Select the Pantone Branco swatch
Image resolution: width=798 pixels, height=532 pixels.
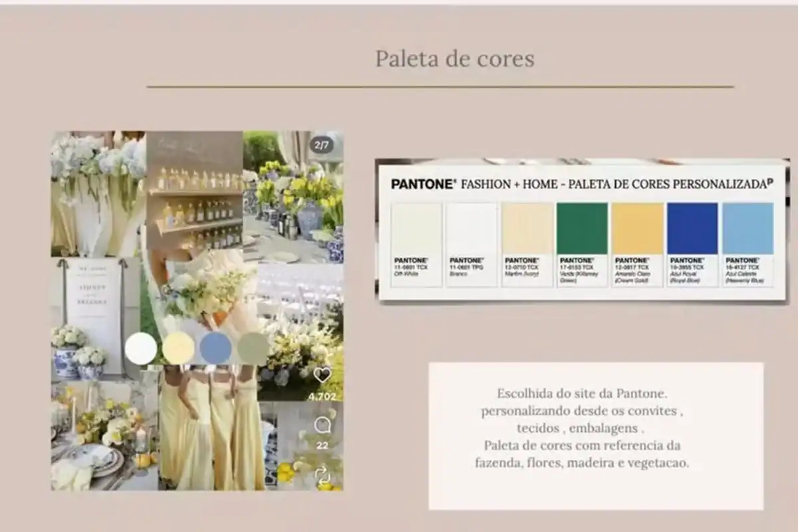471,229
